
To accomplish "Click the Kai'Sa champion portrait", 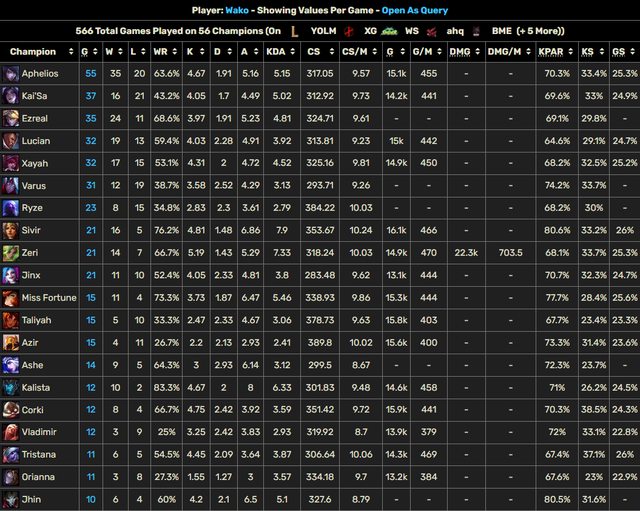I will [x=10, y=96].
